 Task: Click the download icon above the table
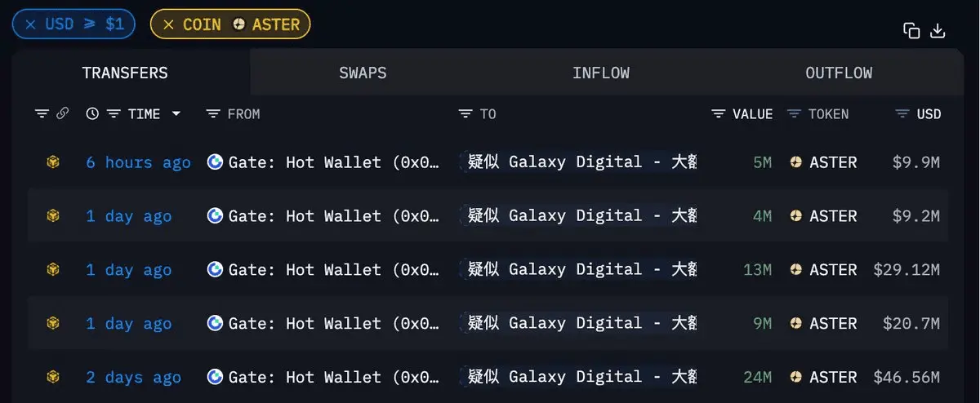[x=938, y=31]
